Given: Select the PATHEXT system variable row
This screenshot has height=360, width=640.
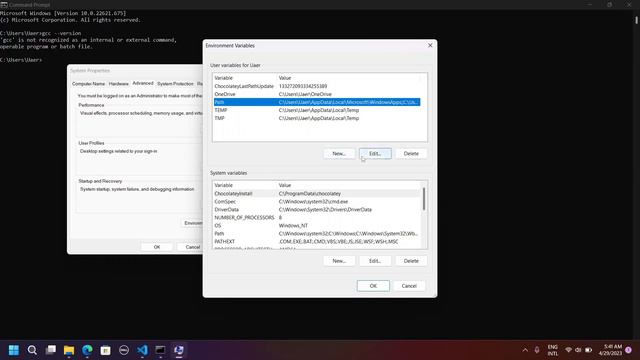Looking at the screenshot, I should (x=317, y=242).
